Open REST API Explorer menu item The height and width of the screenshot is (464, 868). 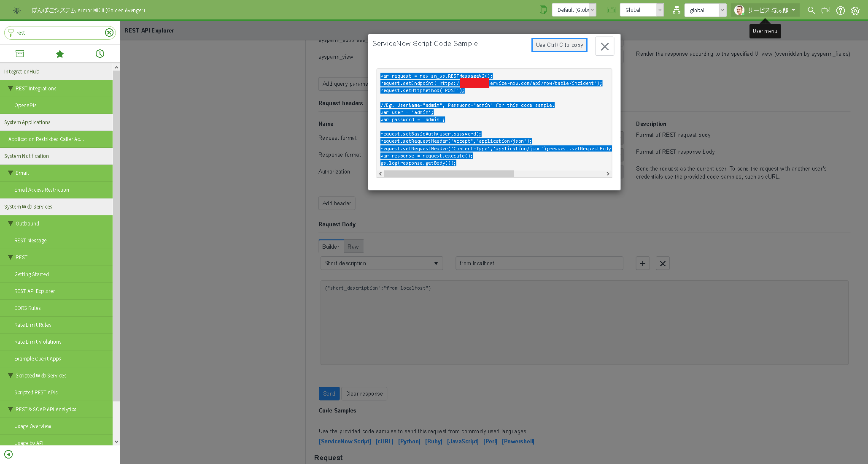coord(35,291)
